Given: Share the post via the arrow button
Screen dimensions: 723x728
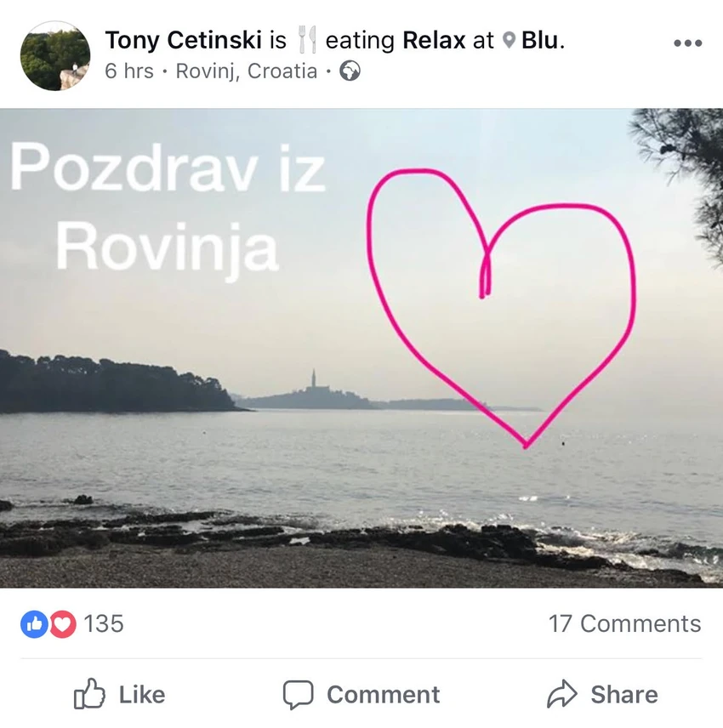Looking at the screenshot, I should tap(602, 694).
